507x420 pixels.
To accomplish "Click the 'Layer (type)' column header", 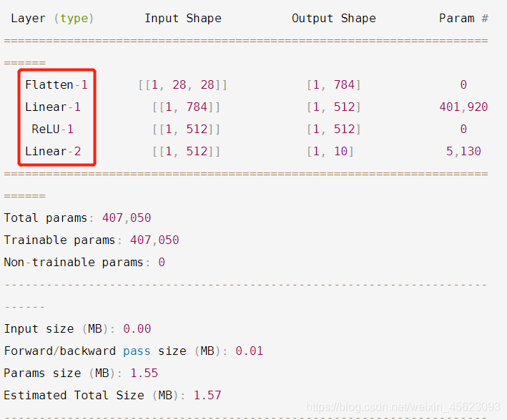I will (x=52, y=19).
